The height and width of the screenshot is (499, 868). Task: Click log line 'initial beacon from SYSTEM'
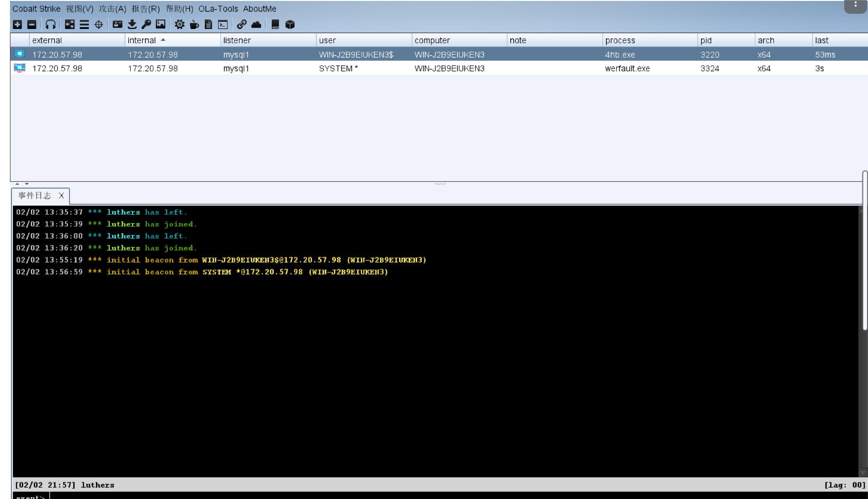[202, 272]
